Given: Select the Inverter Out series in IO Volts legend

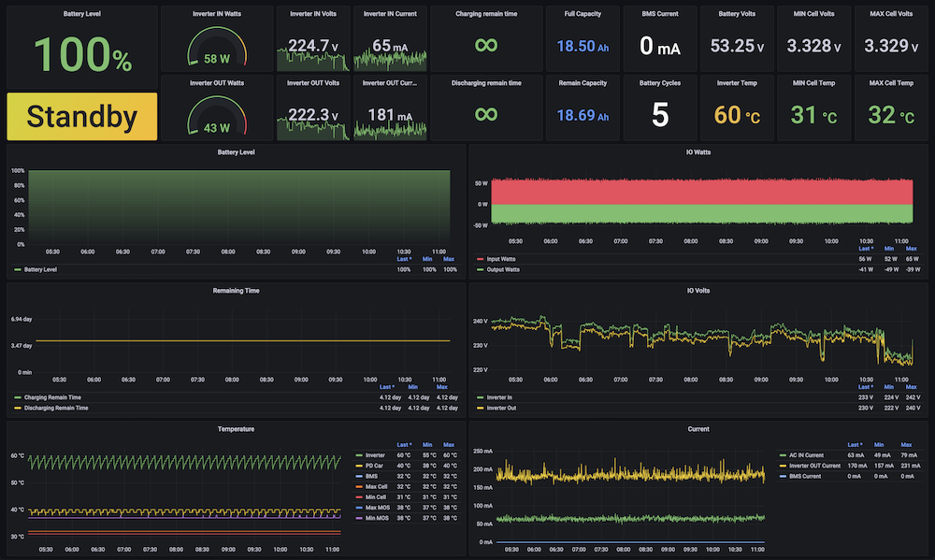Looking at the screenshot, I should point(501,408).
